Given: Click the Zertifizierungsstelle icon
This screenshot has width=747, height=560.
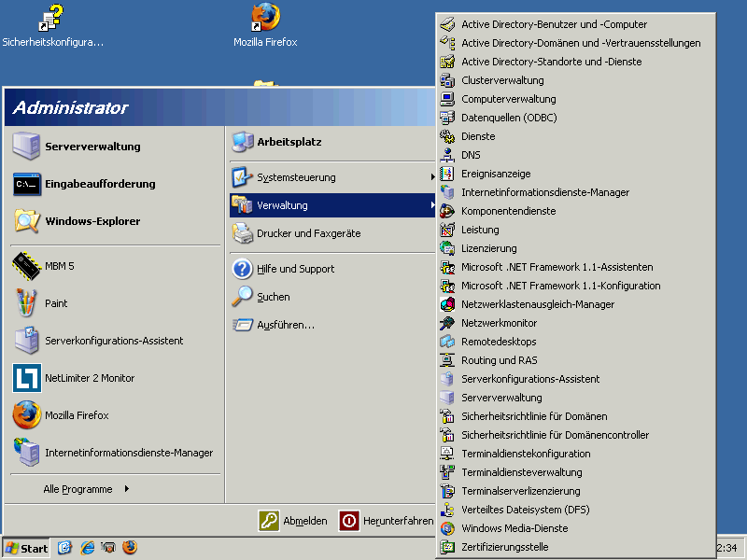Looking at the screenshot, I should pyautogui.click(x=447, y=547).
